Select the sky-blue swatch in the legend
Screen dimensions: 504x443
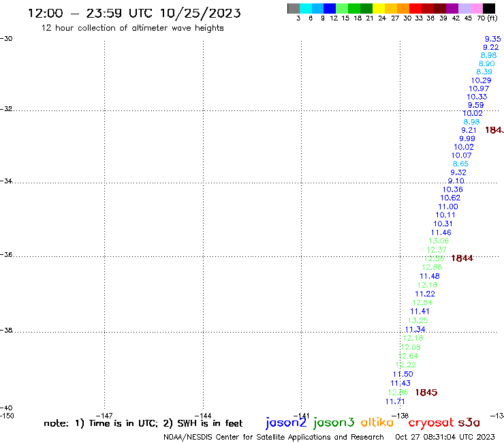click(x=318, y=8)
